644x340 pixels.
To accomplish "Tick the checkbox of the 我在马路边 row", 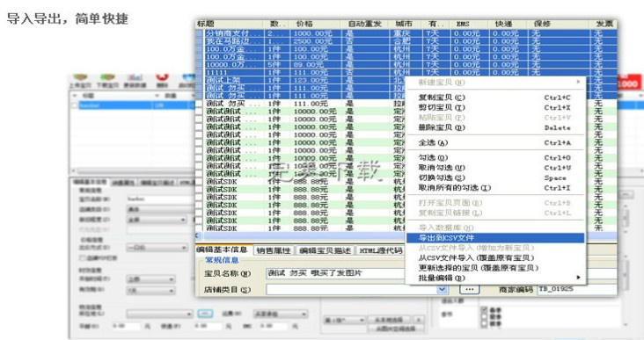I will tap(199, 41).
